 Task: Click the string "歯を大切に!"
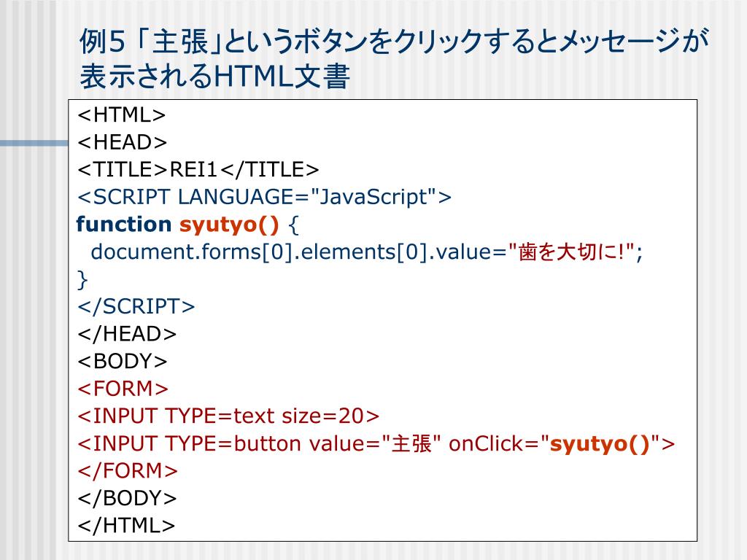(x=572, y=252)
